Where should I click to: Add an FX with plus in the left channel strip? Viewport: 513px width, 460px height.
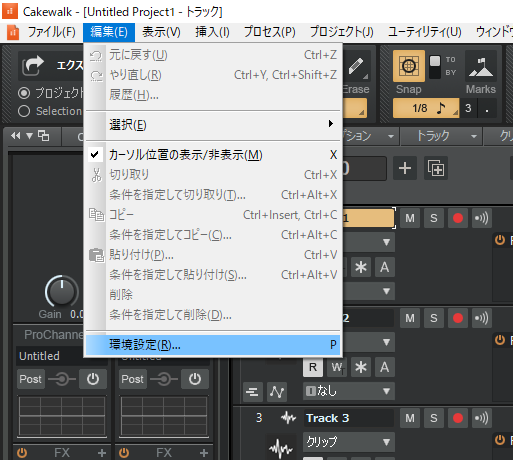(x=102, y=453)
